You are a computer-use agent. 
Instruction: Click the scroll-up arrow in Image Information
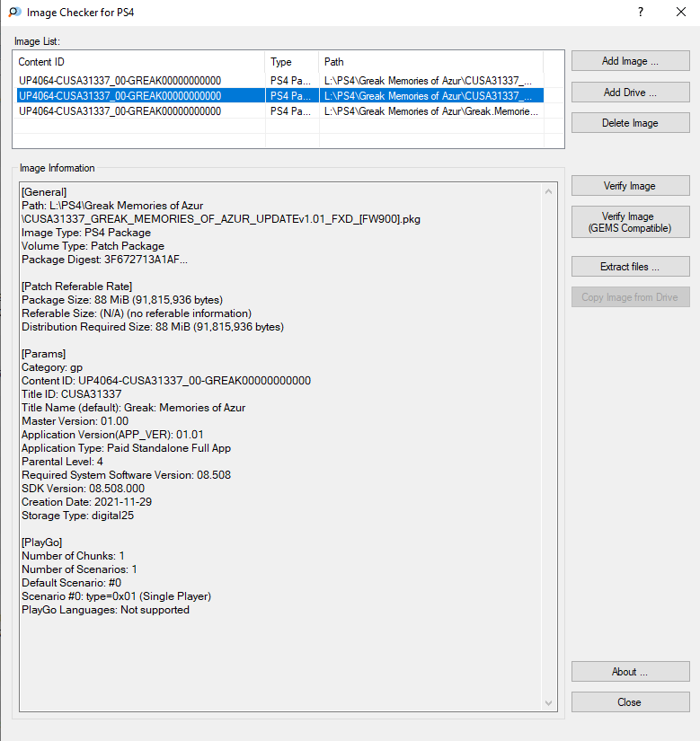[549, 191]
